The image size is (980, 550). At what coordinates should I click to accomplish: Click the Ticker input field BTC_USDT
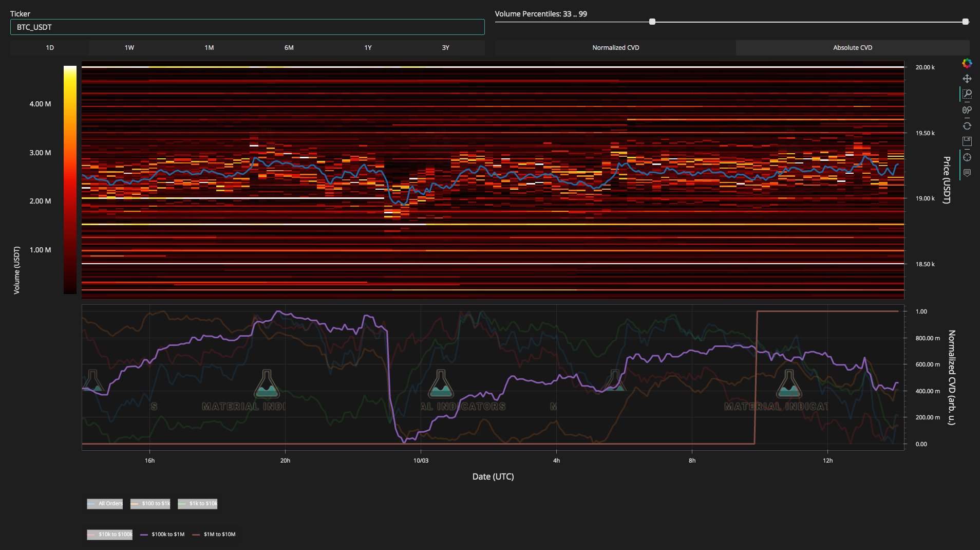[x=247, y=27]
